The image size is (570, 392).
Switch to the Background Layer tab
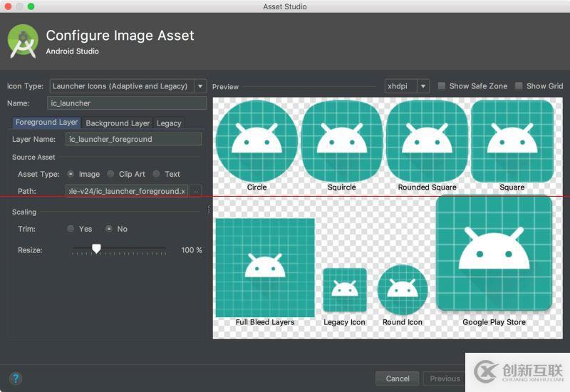click(118, 123)
